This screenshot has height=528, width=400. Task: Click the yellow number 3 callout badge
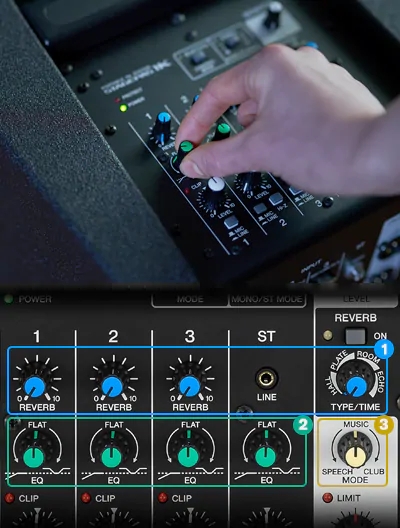pyautogui.click(x=384, y=425)
